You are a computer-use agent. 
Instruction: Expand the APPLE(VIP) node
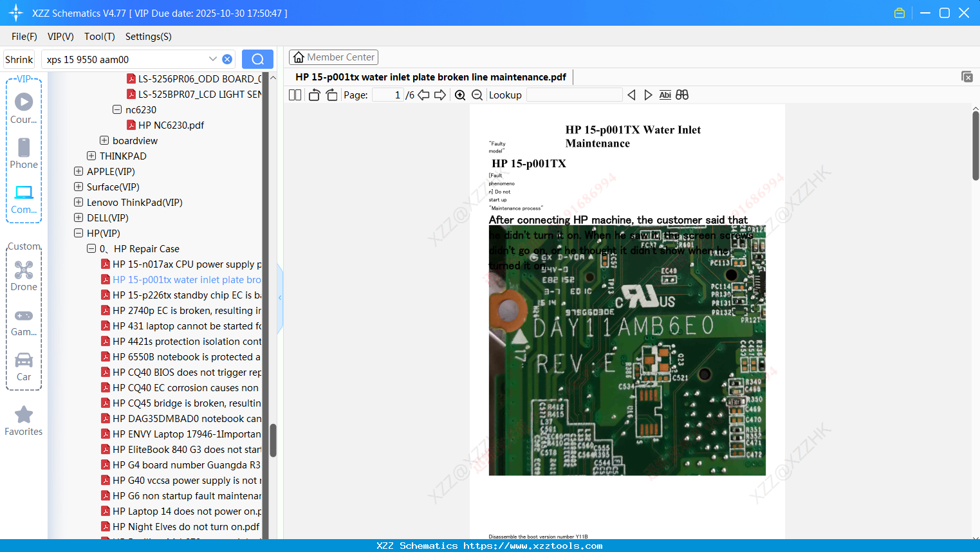(79, 171)
